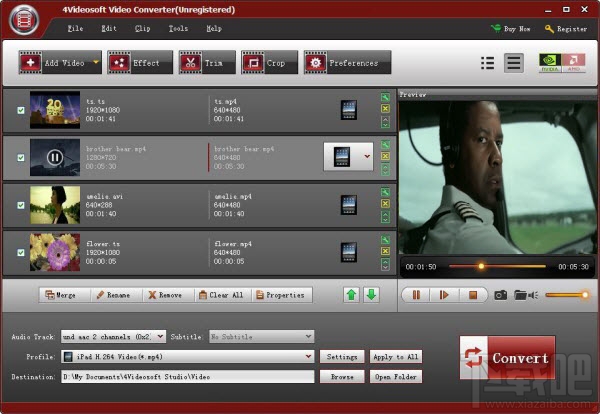The width and height of the screenshot is (600, 414).
Task: Open the Clip menu
Action: [142, 28]
